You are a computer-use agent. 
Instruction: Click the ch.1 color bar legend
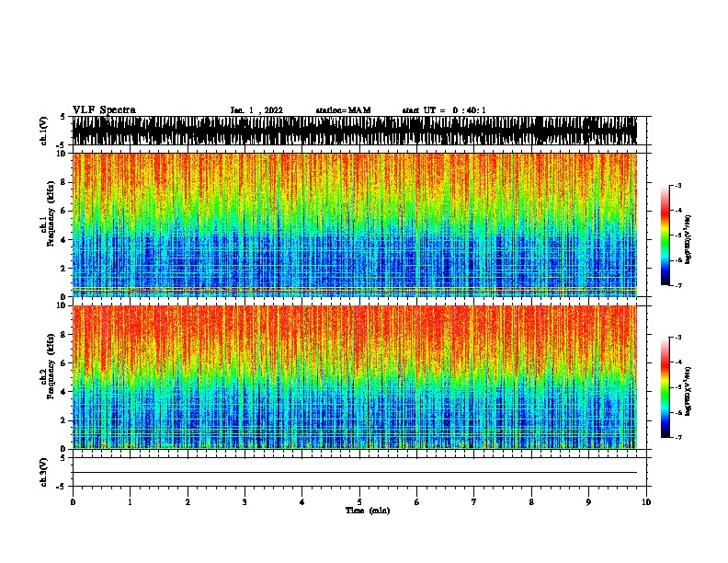(665, 236)
